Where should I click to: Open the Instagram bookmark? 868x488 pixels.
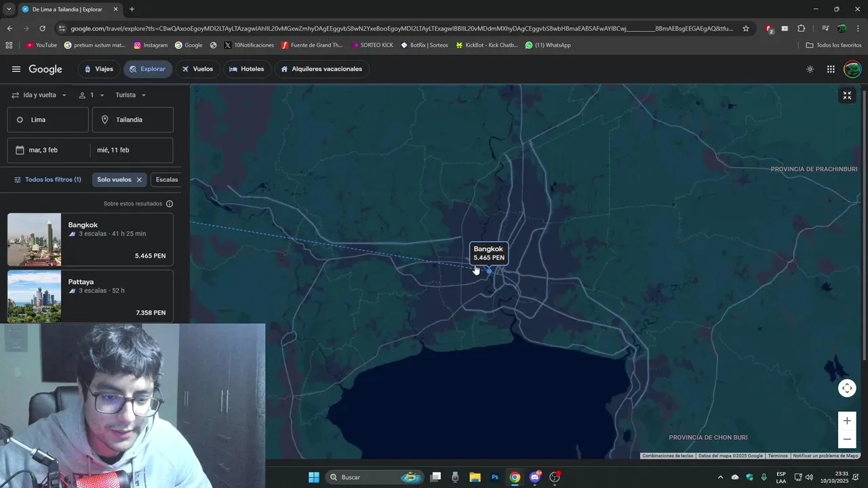coord(151,45)
